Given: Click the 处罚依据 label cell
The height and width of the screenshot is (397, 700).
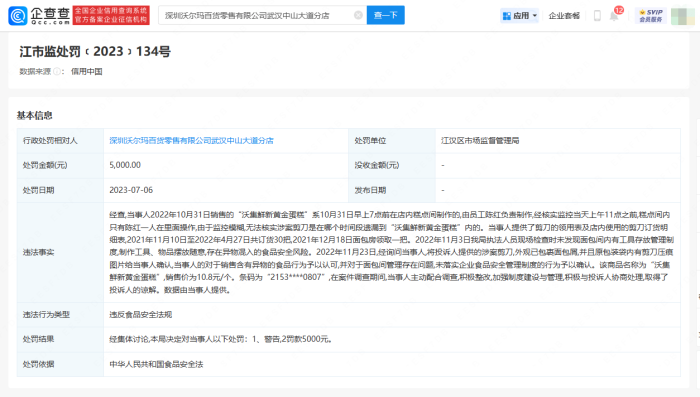Looking at the screenshot, I should pos(60,364).
